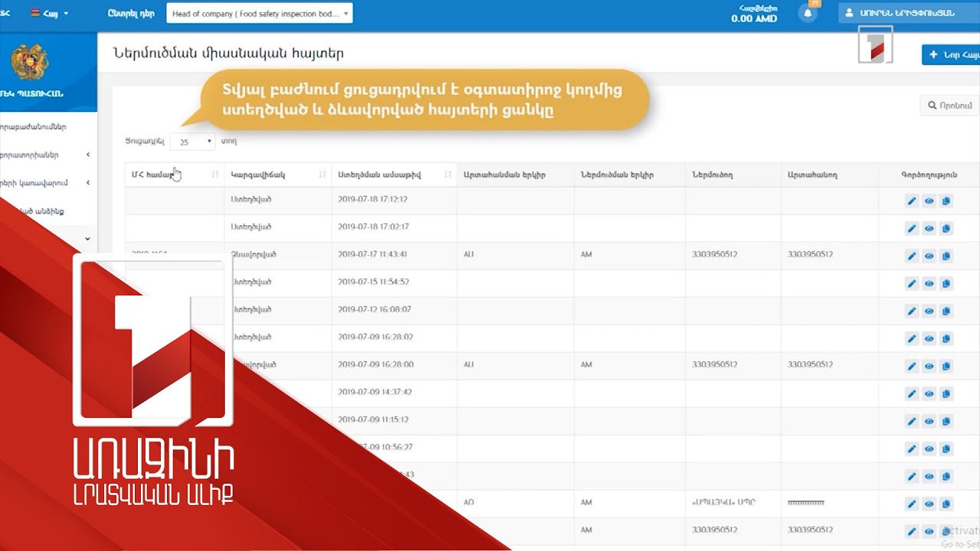Screen dimensions: 980x551
Task: Sort table by Կարգավիճակ column
Action: pos(278,174)
